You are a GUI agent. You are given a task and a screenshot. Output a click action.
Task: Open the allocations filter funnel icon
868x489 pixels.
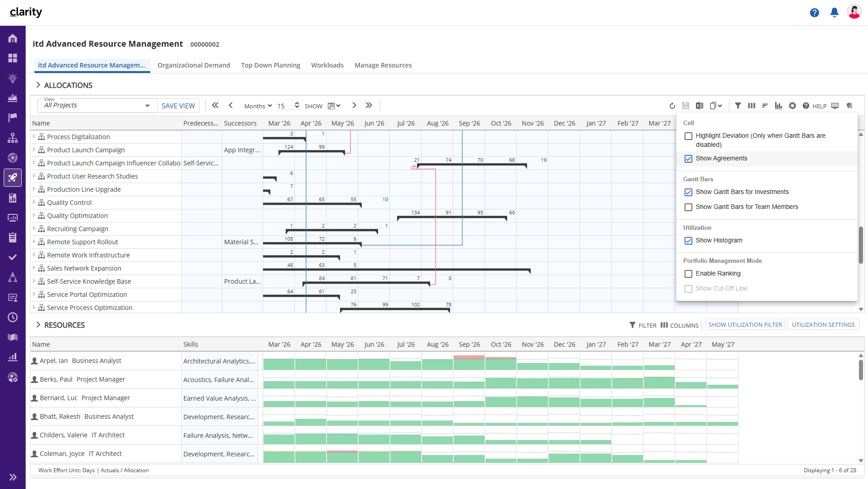[x=738, y=106]
